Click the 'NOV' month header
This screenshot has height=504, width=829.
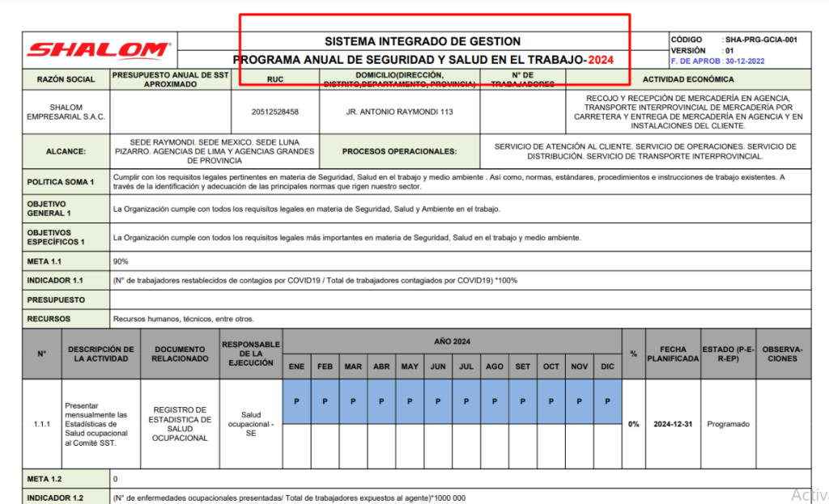pos(580,366)
